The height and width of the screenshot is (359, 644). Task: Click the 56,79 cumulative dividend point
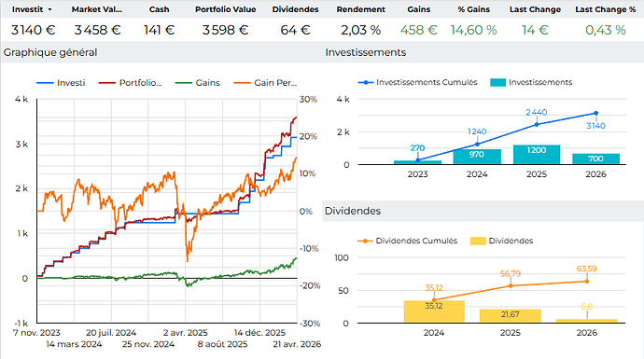click(511, 285)
